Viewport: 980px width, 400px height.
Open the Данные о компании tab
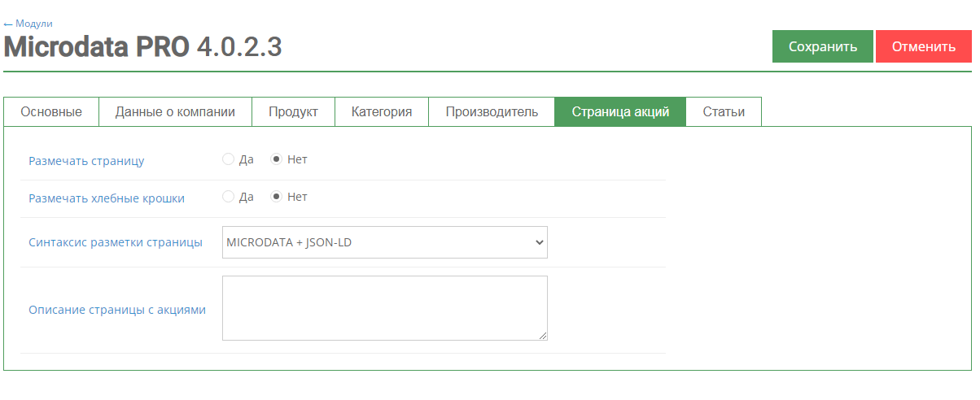click(175, 112)
